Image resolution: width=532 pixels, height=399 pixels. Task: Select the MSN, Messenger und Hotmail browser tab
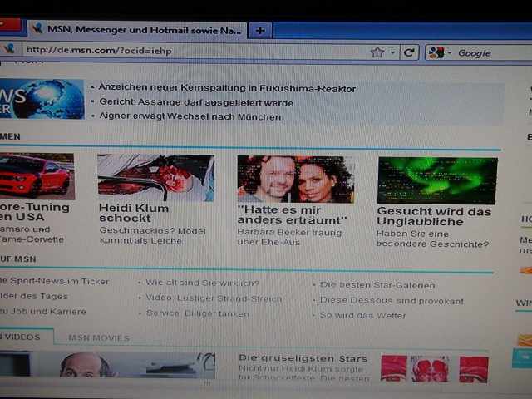pyautogui.click(x=137, y=29)
